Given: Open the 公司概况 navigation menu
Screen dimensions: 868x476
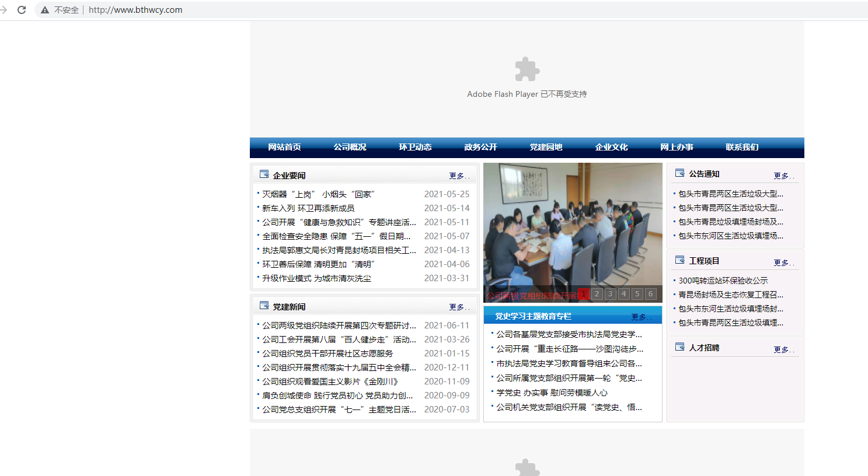Looking at the screenshot, I should 350,147.
